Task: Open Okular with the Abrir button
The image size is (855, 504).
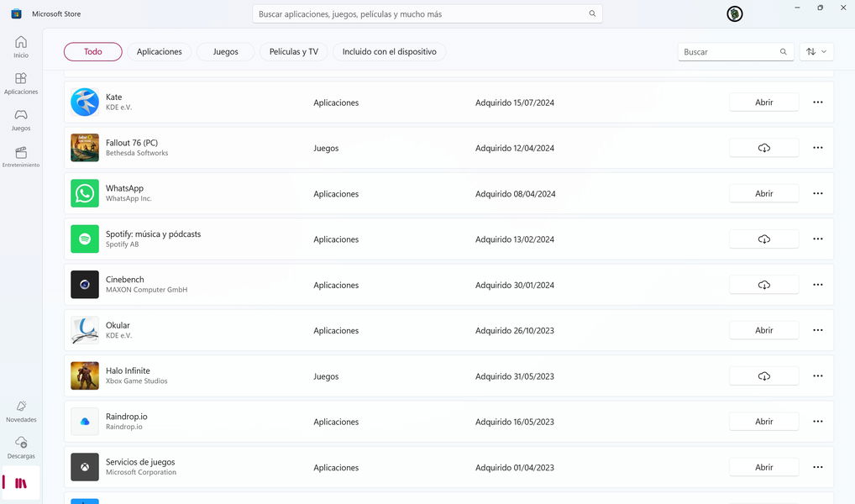Action: pos(764,330)
